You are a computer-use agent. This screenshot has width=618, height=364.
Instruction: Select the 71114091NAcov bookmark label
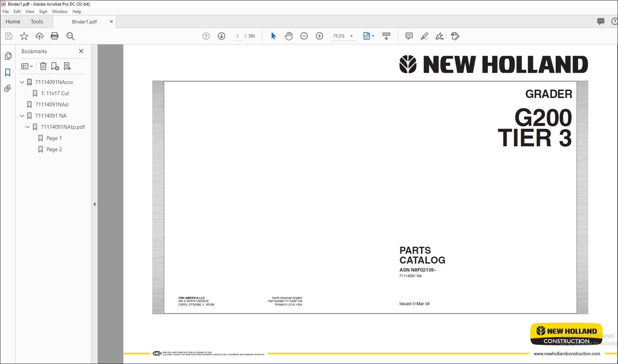tap(54, 82)
